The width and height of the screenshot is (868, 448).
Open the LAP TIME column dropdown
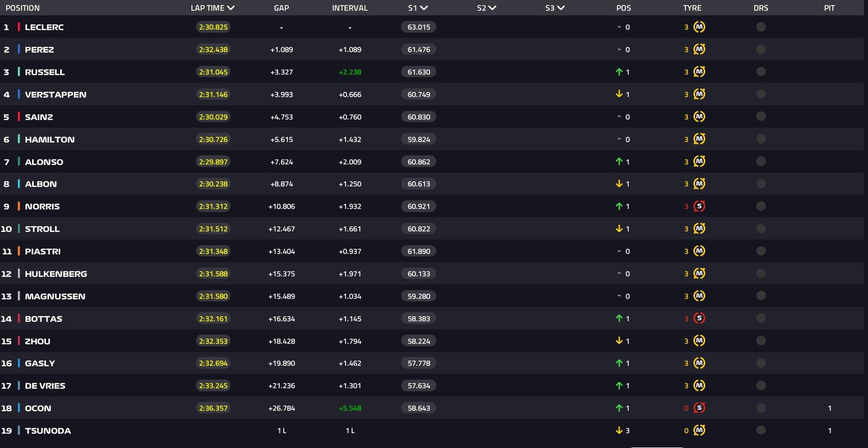[231, 8]
